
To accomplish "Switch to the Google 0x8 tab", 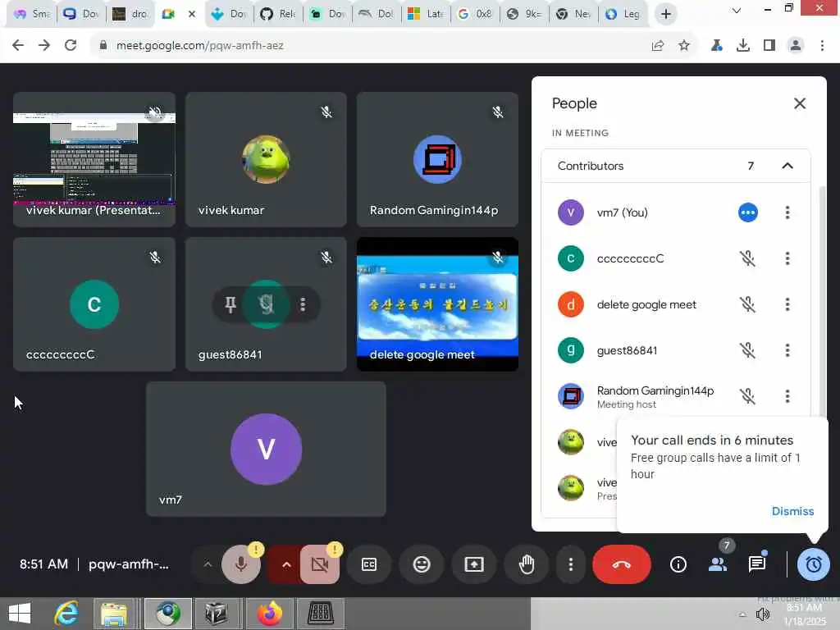I will coord(476,14).
